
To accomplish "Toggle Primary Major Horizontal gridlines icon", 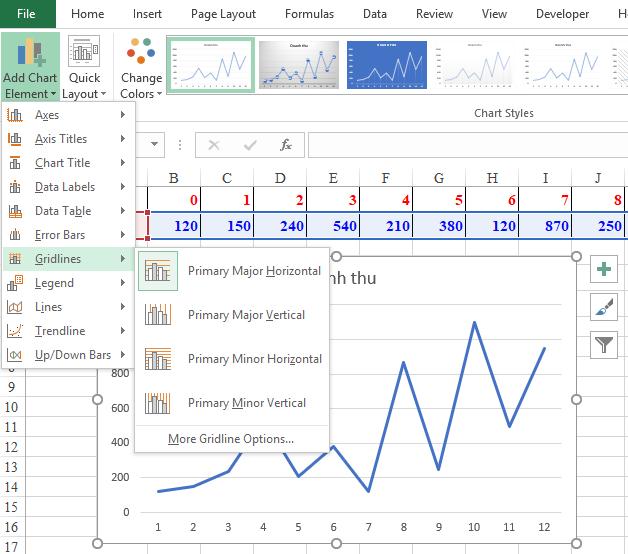I will [x=158, y=271].
